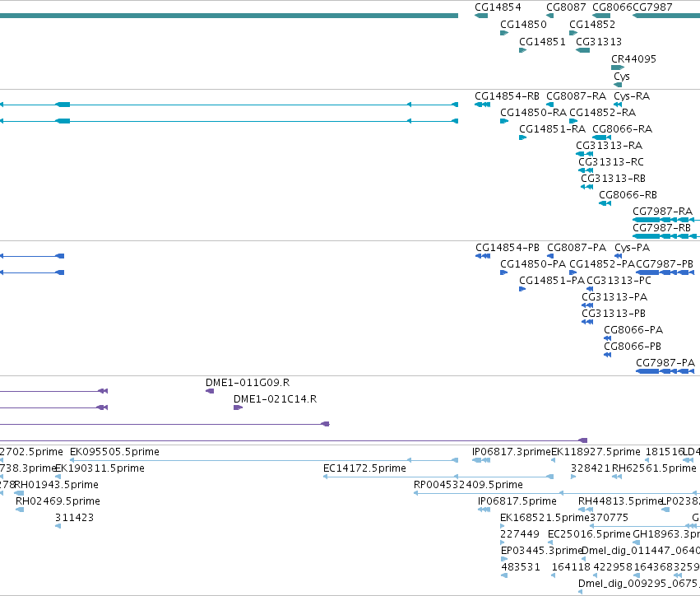
Task: Select protein CG31313-PB
Action: coord(614,314)
